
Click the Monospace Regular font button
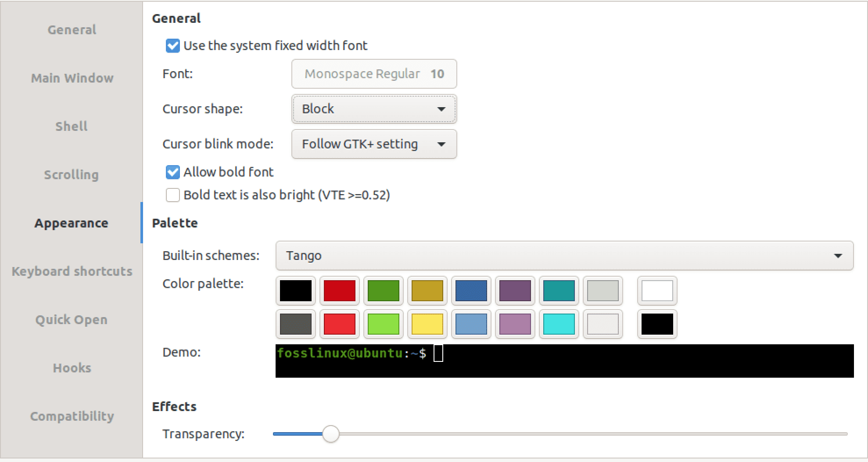pyautogui.click(x=374, y=74)
